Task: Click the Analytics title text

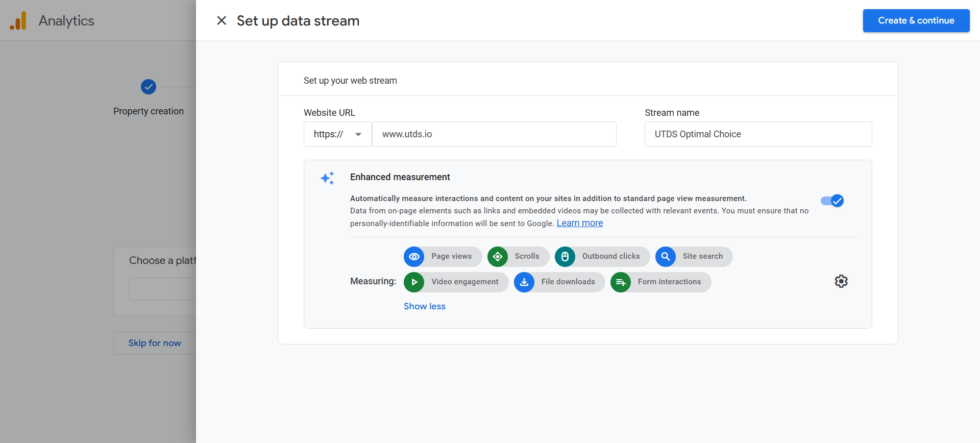Action: 66,20
